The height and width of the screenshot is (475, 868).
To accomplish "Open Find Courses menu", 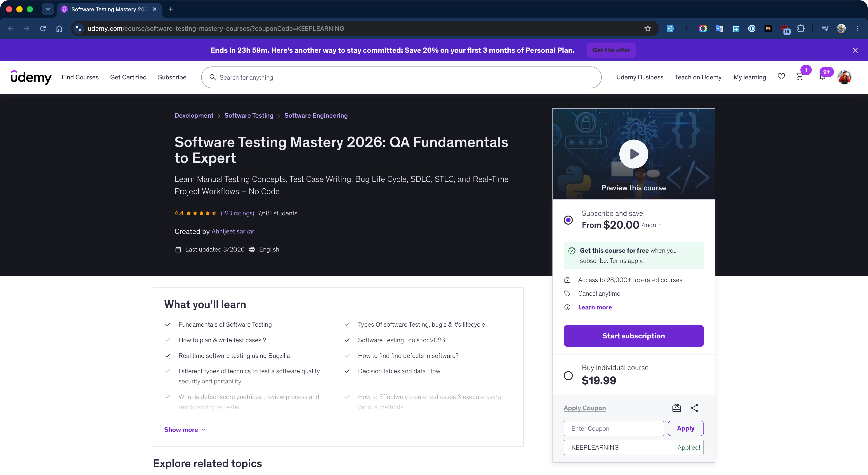I will coord(80,77).
